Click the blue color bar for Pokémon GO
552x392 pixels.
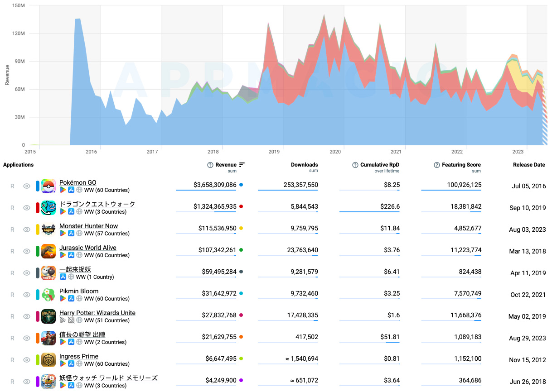pos(38,186)
